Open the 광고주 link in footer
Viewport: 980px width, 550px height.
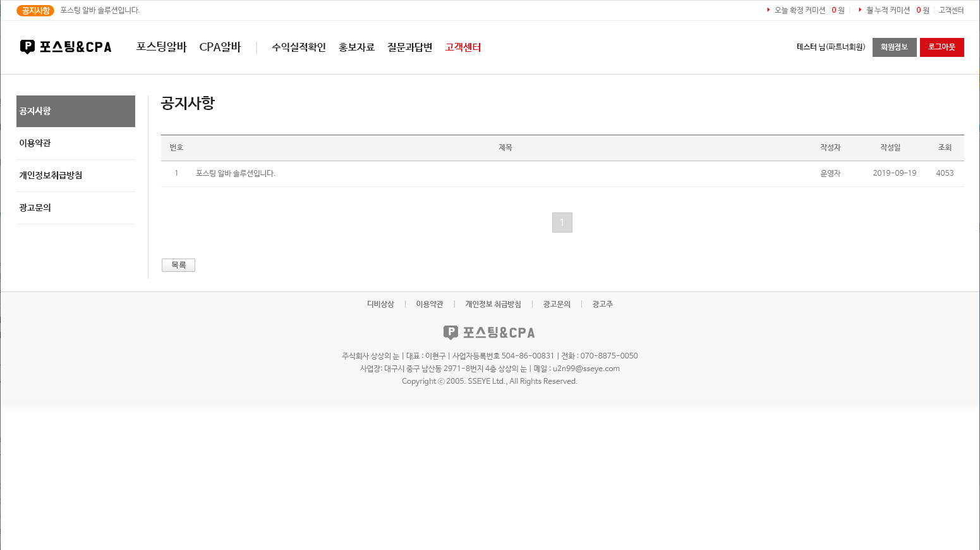click(602, 304)
